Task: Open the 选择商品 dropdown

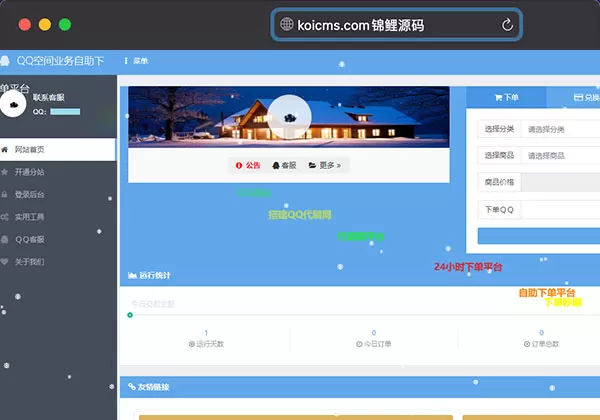Action: 561,156
